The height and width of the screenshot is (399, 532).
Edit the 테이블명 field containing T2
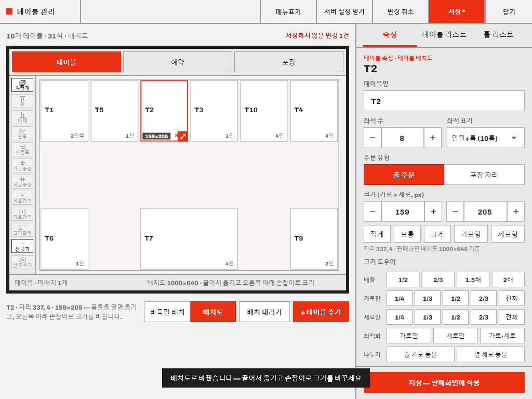[444, 101]
